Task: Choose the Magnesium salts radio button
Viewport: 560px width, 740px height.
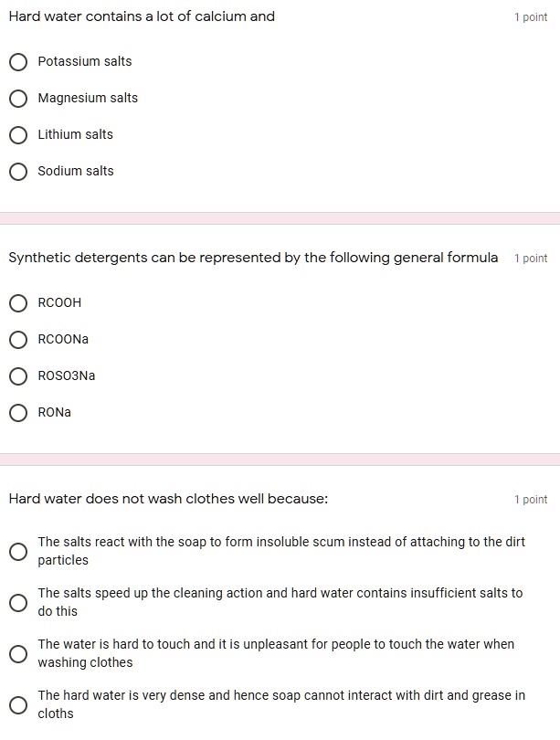Action: pyautogui.click(x=18, y=99)
